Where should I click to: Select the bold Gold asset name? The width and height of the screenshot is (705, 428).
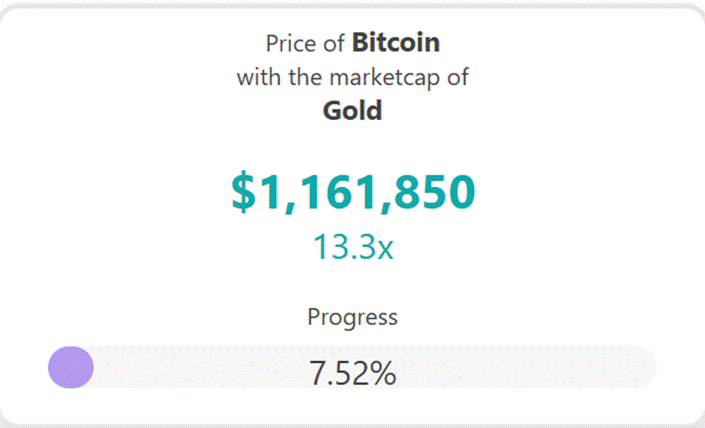click(352, 111)
